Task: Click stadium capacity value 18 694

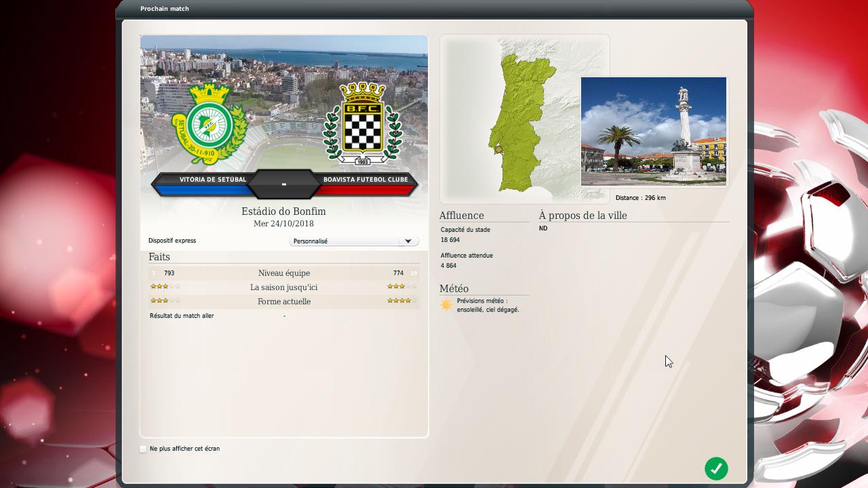Action: click(x=450, y=240)
